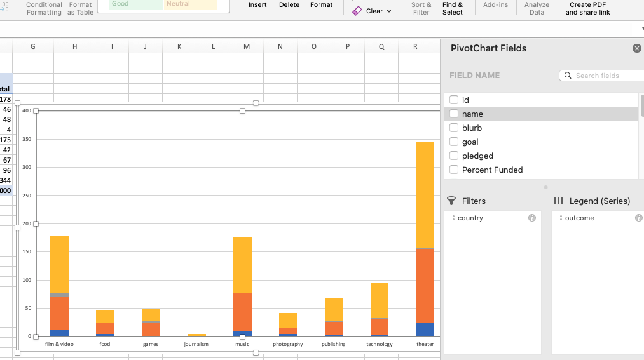
Task: Tick the Percent Funded field checkbox
Action: pos(454,170)
